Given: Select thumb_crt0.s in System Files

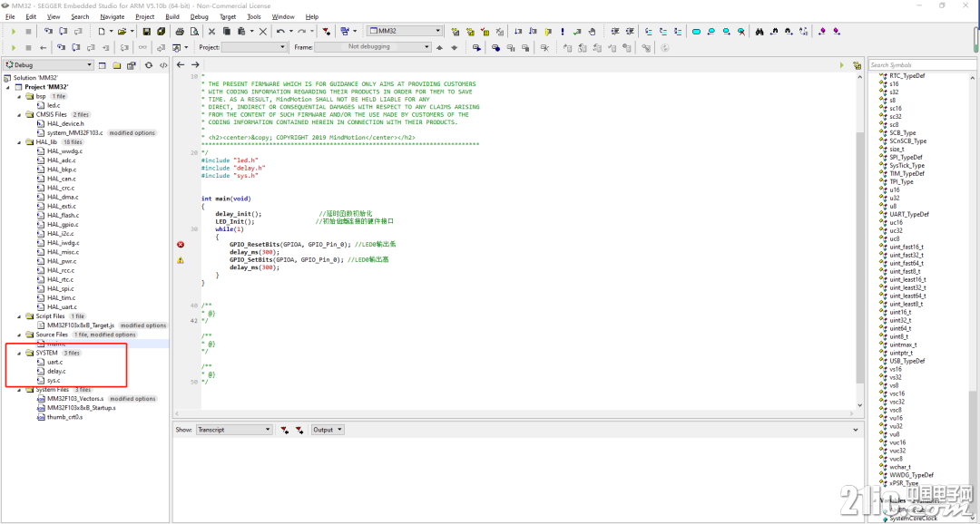Looking at the screenshot, I should click(65, 417).
